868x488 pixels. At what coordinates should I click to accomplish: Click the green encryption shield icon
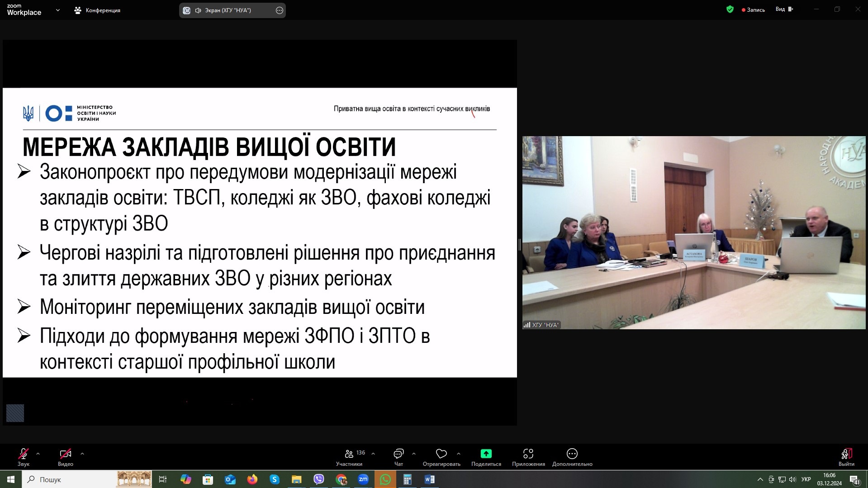(x=730, y=9)
